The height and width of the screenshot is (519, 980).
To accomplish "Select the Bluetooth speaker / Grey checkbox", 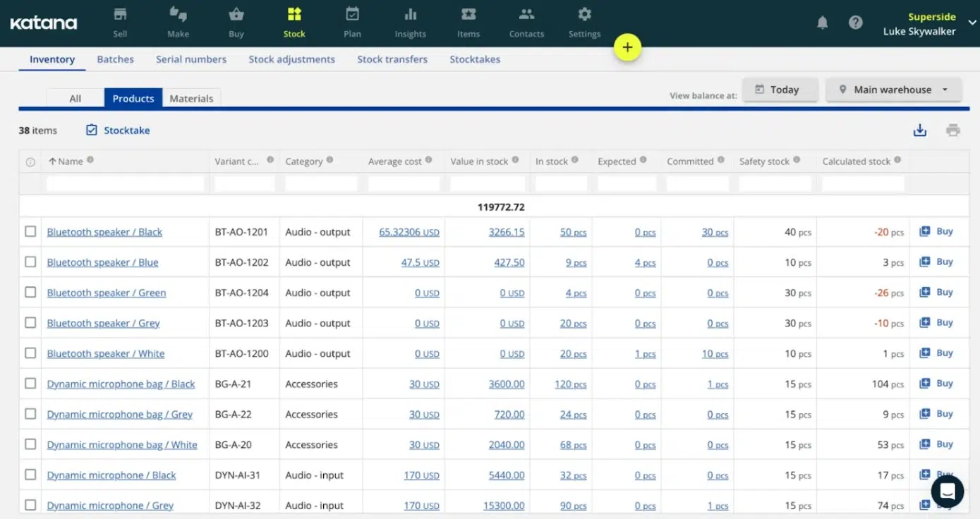I will 30,322.
